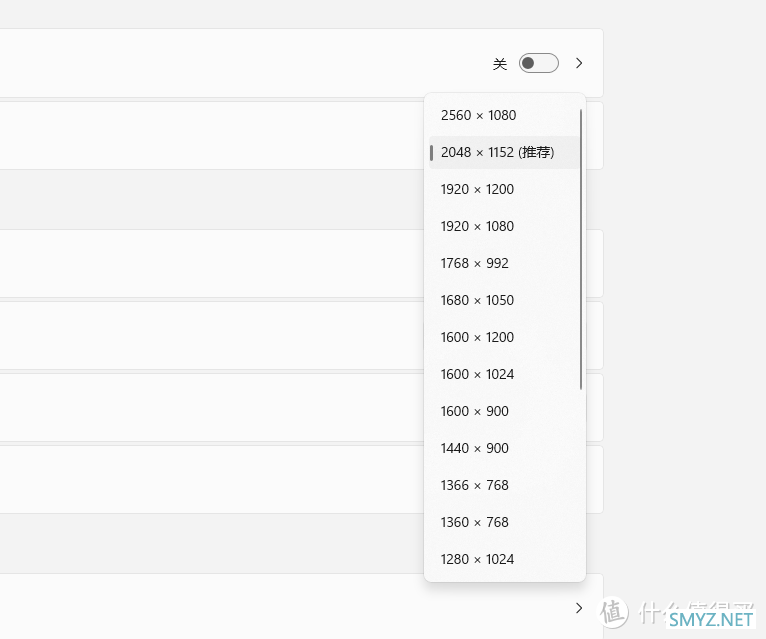The width and height of the screenshot is (766, 639).
Task: Choose 2048 × 1152 (推荐) resolution
Action: (x=504, y=152)
